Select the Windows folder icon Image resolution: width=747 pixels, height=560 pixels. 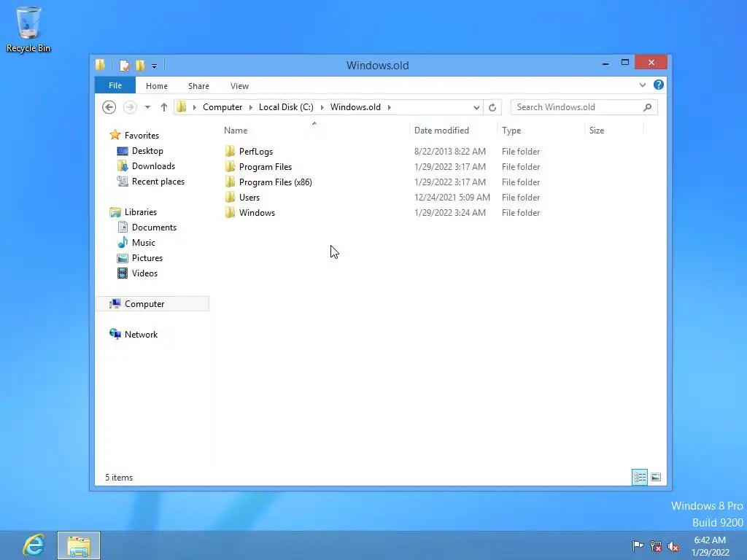click(x=230, y=212)
